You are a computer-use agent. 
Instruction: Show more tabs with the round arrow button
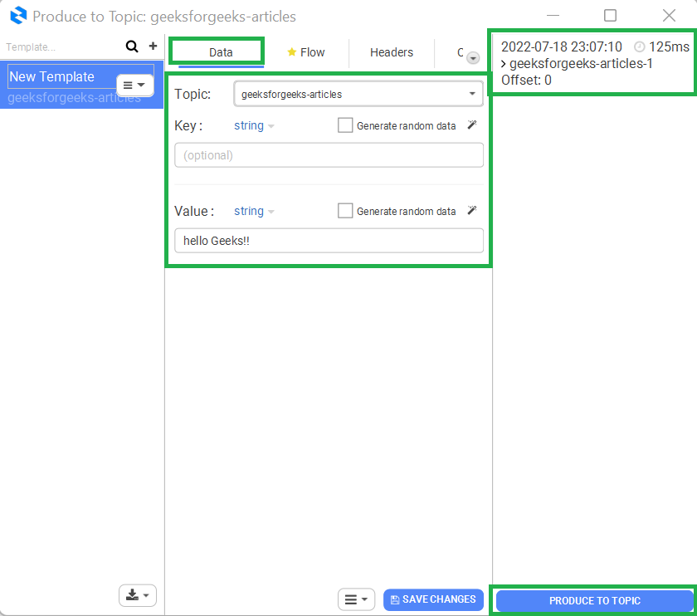(473, 58)
